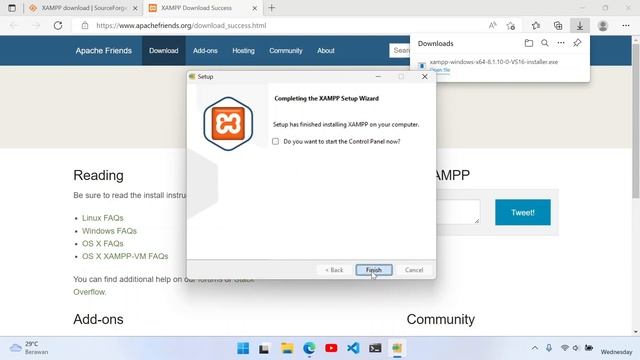640x360 pixels.
Task: Click the Finish button in Setup wizard
Action: click(x=374, y=270)
